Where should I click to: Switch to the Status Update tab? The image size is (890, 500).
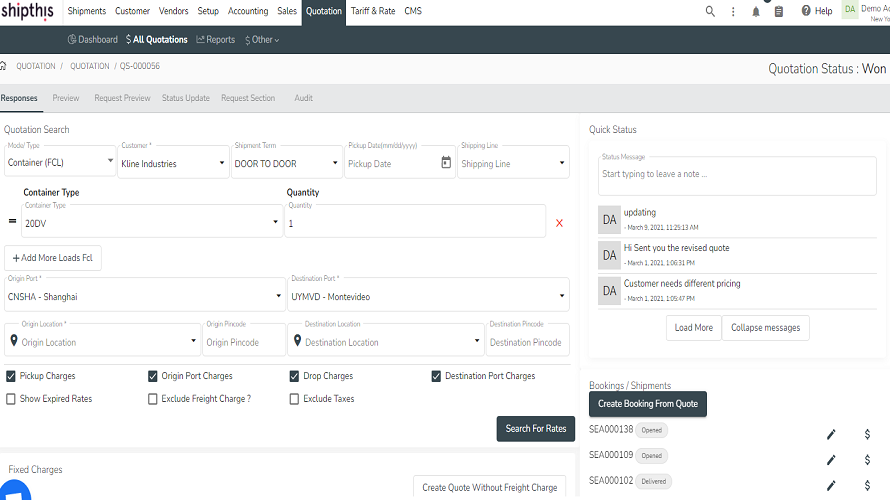click(186, 98)
